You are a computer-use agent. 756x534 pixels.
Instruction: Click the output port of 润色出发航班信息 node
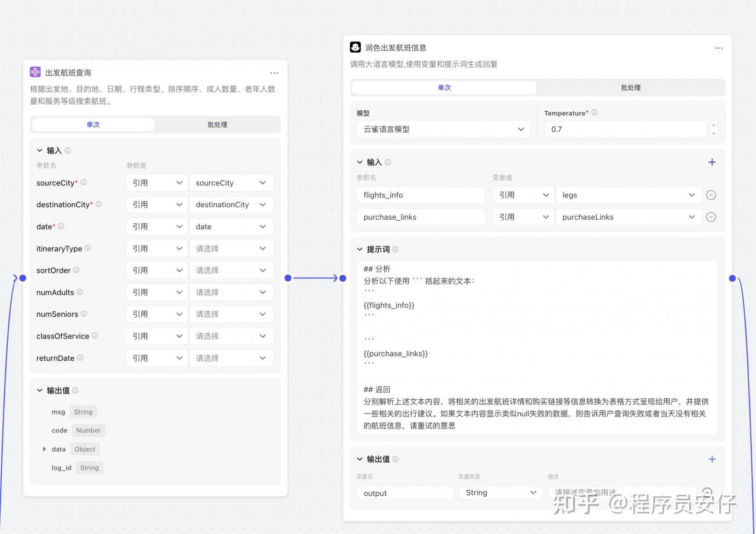(x=732, y=278)
